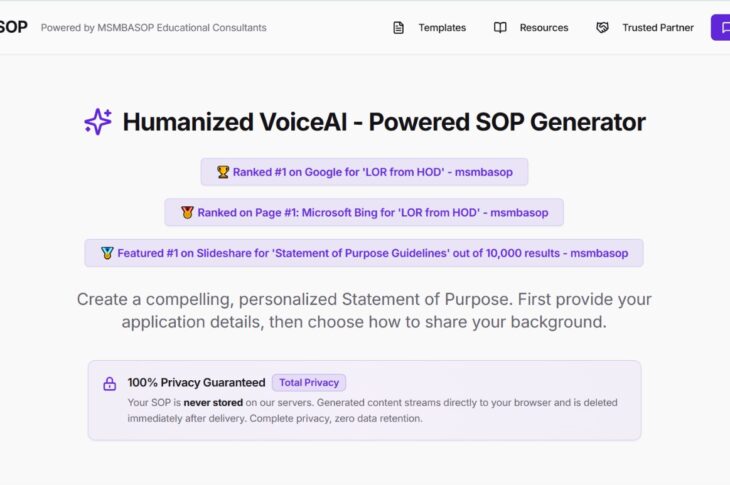The image size is (730, 485).
Task: Click the SOP logo in the header
Action: tap(13, 27)
